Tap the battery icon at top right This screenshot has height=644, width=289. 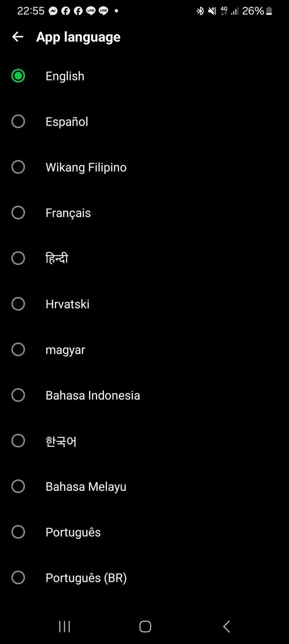point(269,11)
